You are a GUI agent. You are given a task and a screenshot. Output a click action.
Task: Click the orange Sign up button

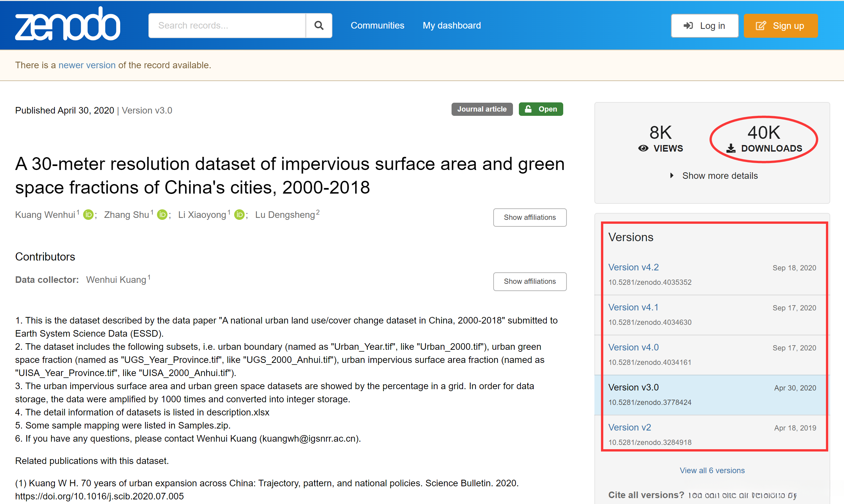click(x=780, y=26)
